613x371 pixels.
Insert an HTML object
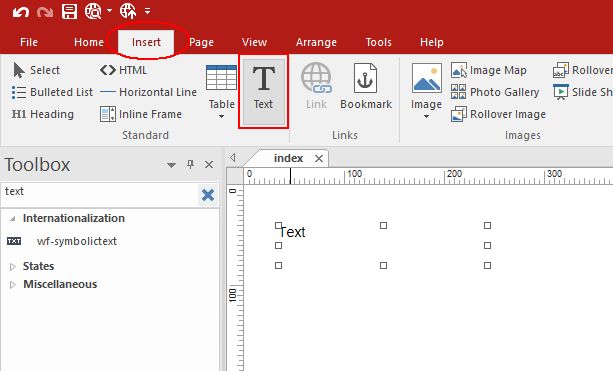pyautogui.click(x=124, y=70)
